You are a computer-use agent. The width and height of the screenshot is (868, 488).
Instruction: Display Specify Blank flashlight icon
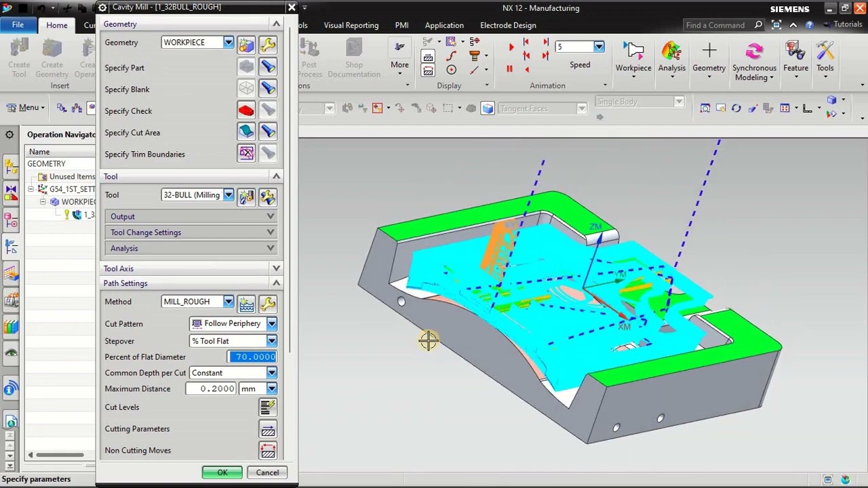tap(268, 89)
